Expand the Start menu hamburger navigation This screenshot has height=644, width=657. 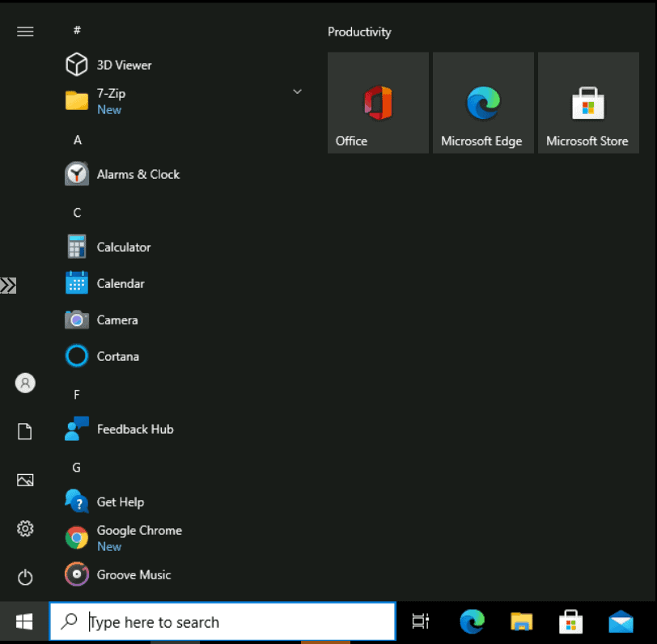[x=25, y=32]
